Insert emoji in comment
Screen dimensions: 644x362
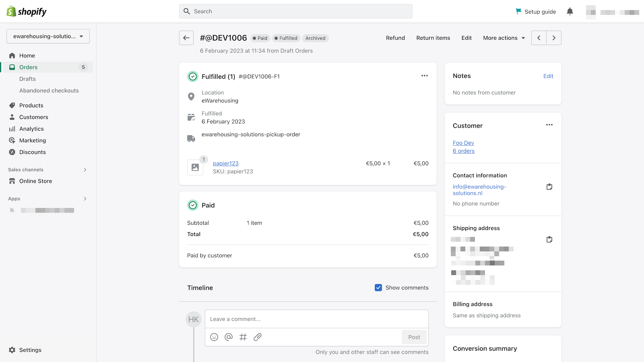click(214, 337)
